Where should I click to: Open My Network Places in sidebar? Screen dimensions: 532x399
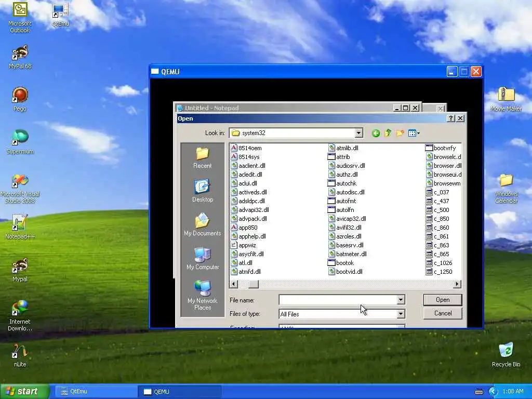coord(203,295)
